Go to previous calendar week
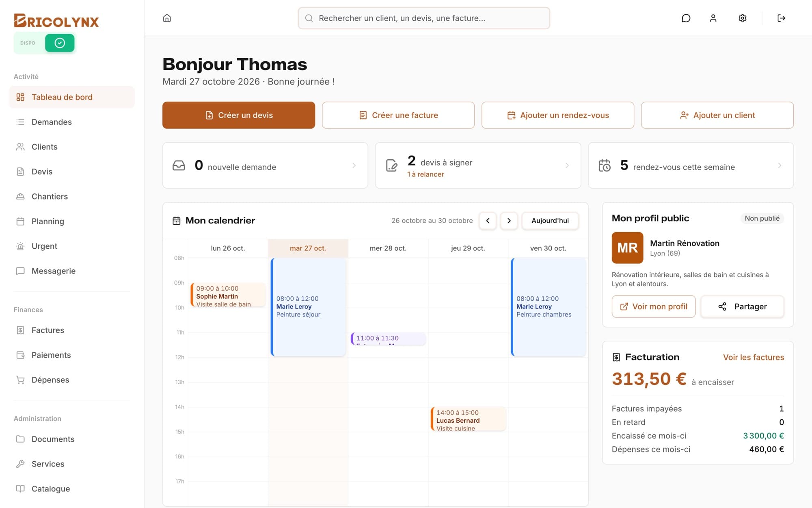This screenshot has height=508, width=812. (x=488, y=221)
